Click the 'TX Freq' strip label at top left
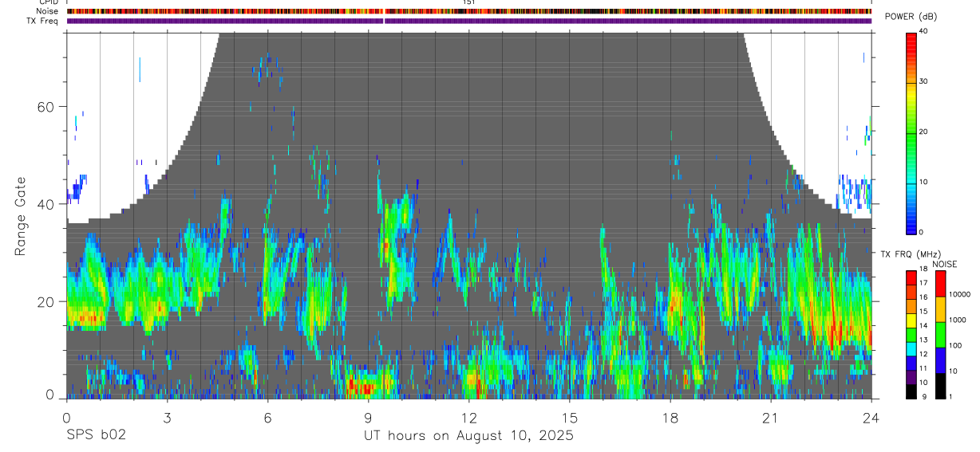980x452 pixels. click(x=43, y=21)
